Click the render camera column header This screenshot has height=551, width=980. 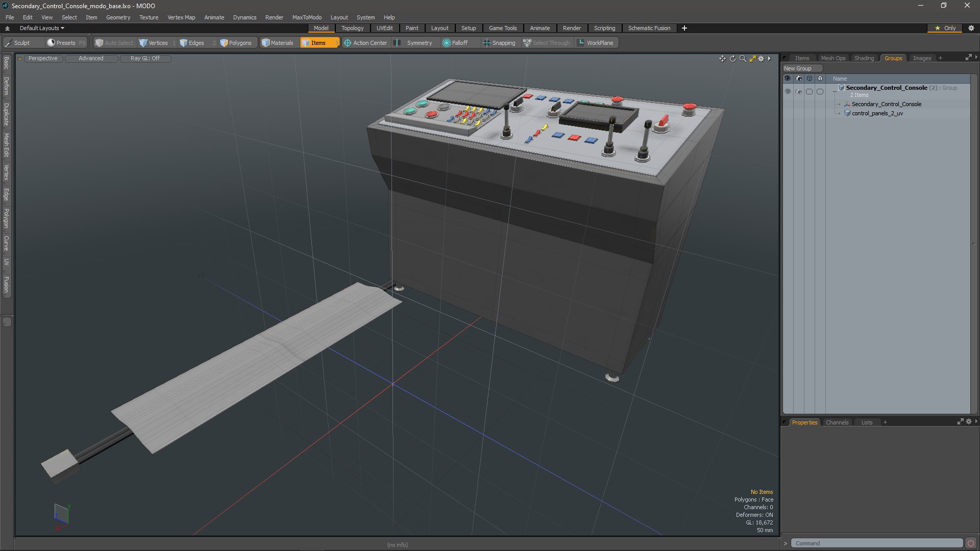(x=799, y=79)
